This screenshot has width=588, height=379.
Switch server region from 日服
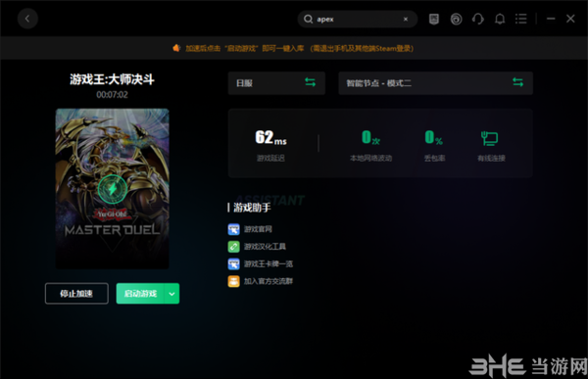click(276, 83)
